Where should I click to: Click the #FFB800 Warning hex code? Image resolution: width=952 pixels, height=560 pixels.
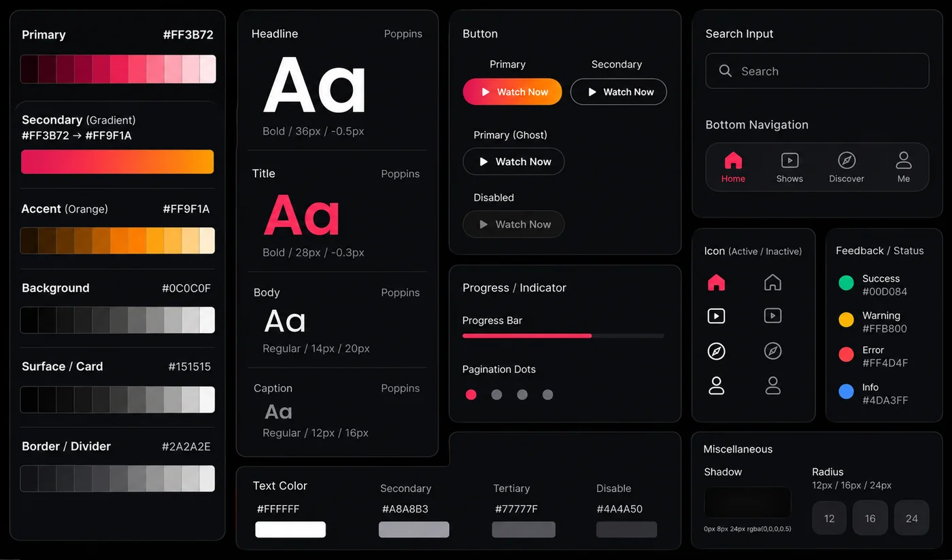(x=885, y=328)
